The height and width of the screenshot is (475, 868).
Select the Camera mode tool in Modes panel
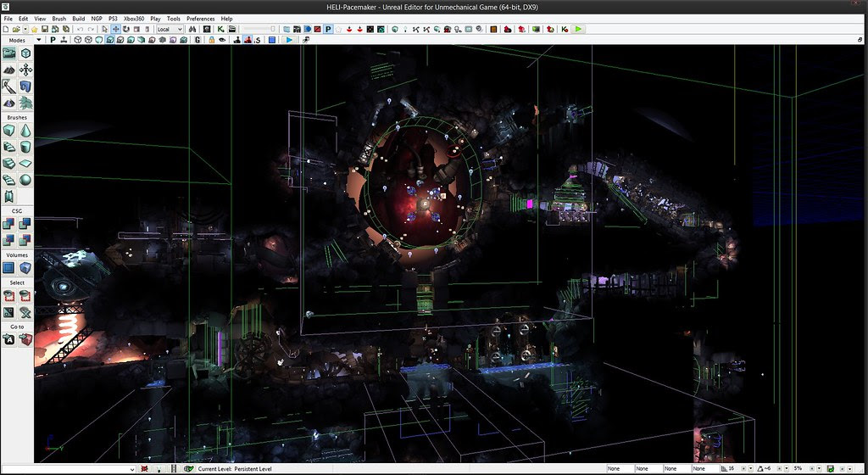(x=8, y=53)
